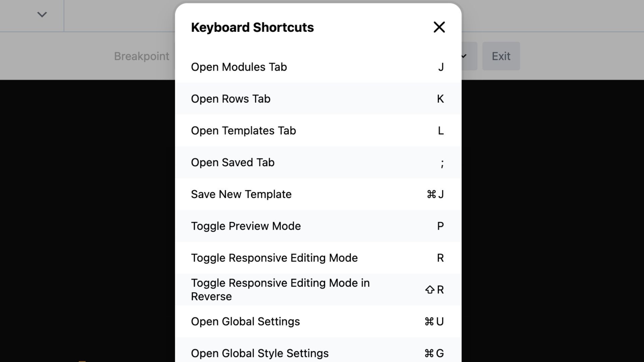
Task: Choose the Open Saved Tab entry
Action: [x=233, y=163]
